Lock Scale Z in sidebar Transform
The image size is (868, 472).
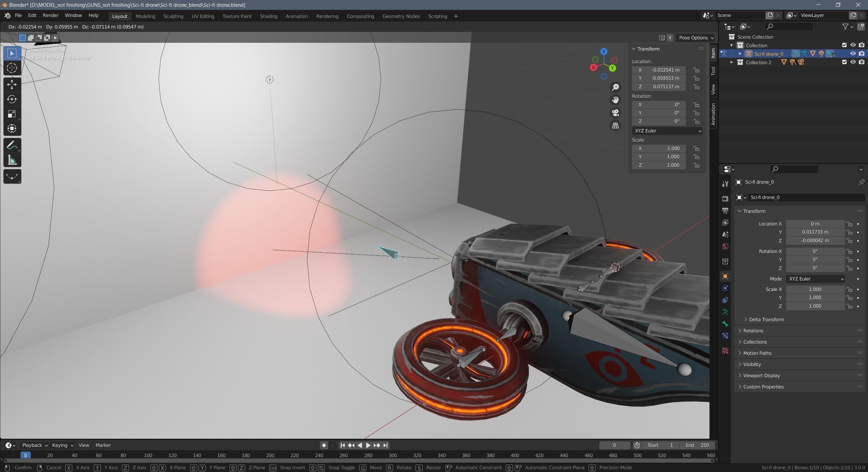[x=696, y=165]
